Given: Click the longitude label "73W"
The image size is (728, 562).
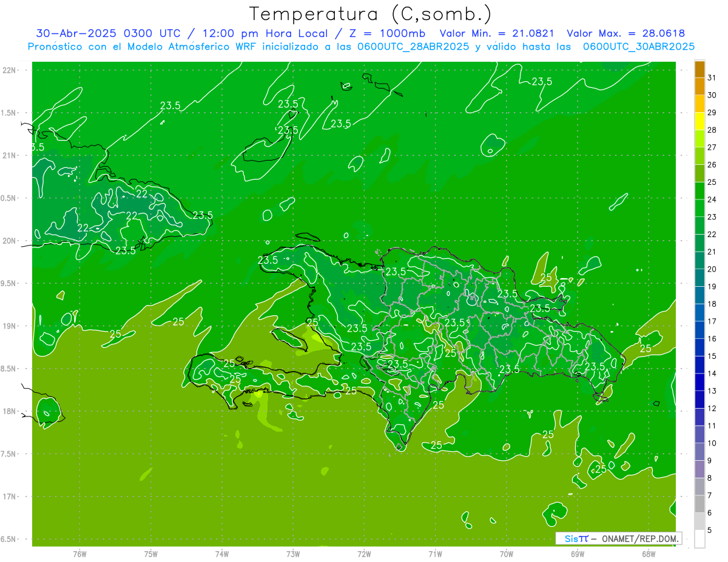Looking at the screenshot, I should [x=293, y=554].
